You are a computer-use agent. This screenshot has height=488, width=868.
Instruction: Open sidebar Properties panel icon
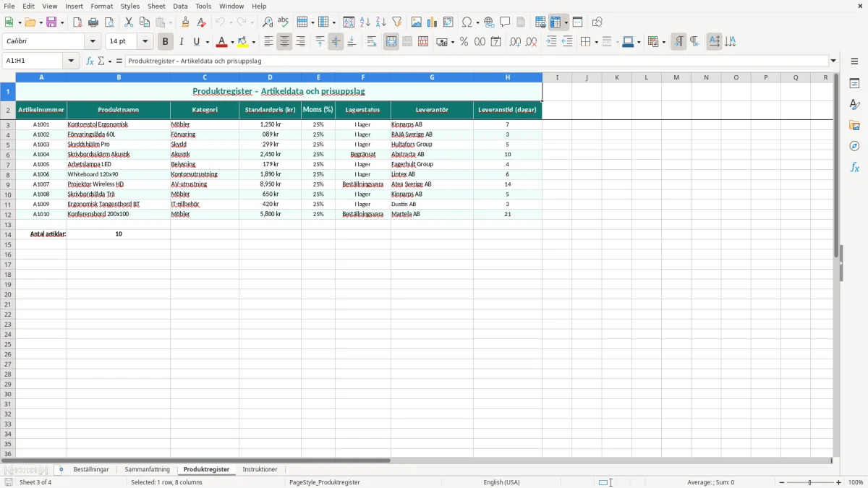point(854,84)
